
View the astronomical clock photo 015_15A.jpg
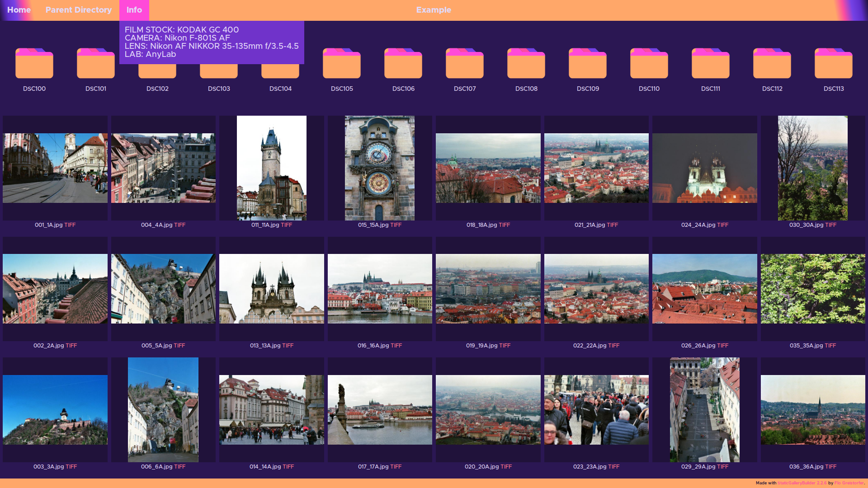tap(380, 168)
